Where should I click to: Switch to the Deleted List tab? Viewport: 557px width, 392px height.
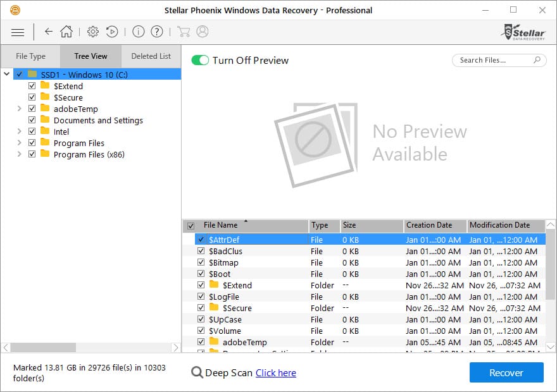[x=151, y=56]
